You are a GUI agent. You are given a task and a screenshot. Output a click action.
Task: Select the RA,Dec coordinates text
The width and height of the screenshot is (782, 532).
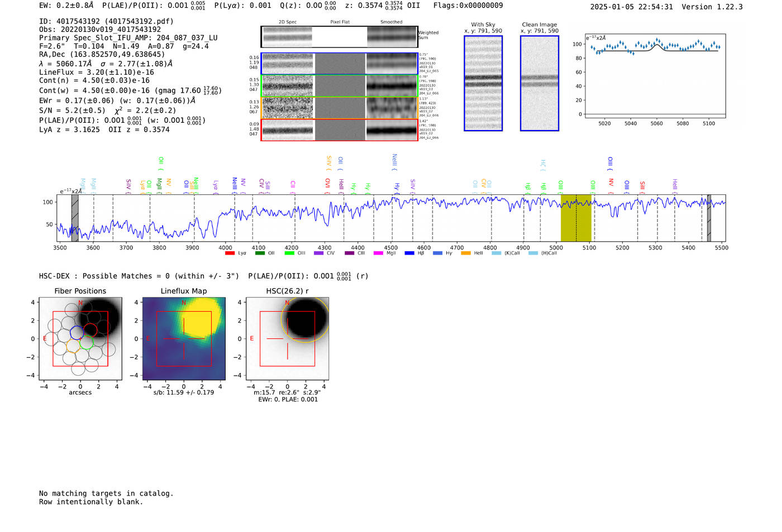[x=102, y=54]
